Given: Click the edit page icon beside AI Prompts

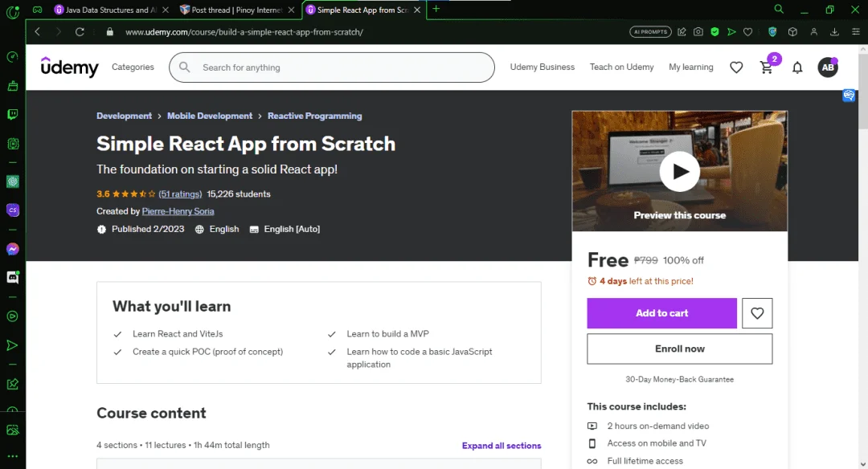Looking at the screenshot, I should point(682,31).
